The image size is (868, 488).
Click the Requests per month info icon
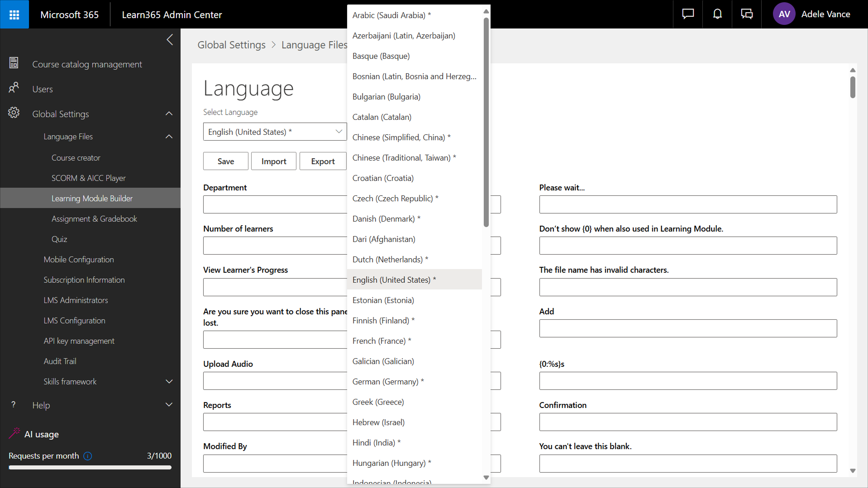[x=88, y=456]
